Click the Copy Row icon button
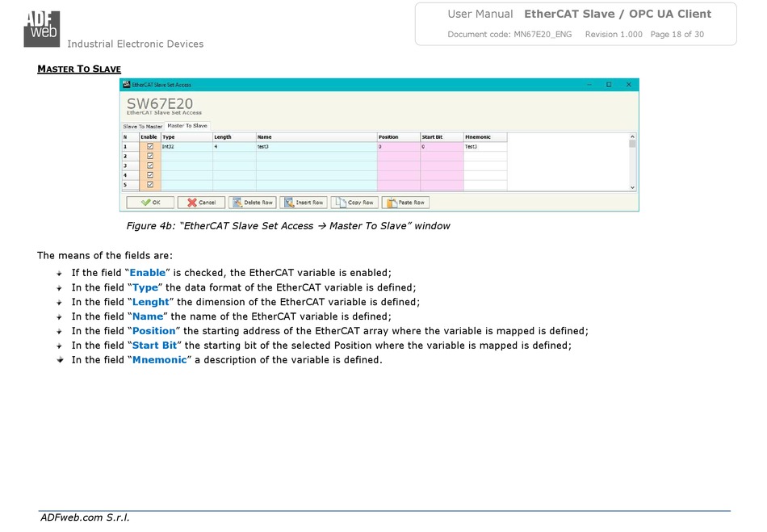767x532 pixels. 354,203
